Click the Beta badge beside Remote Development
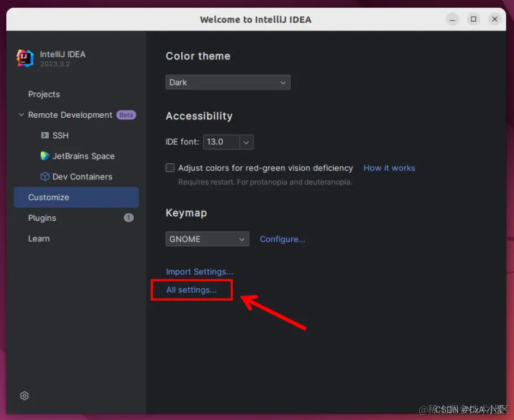Viewport: 514px width, 420px height. [x=126, y=115]
